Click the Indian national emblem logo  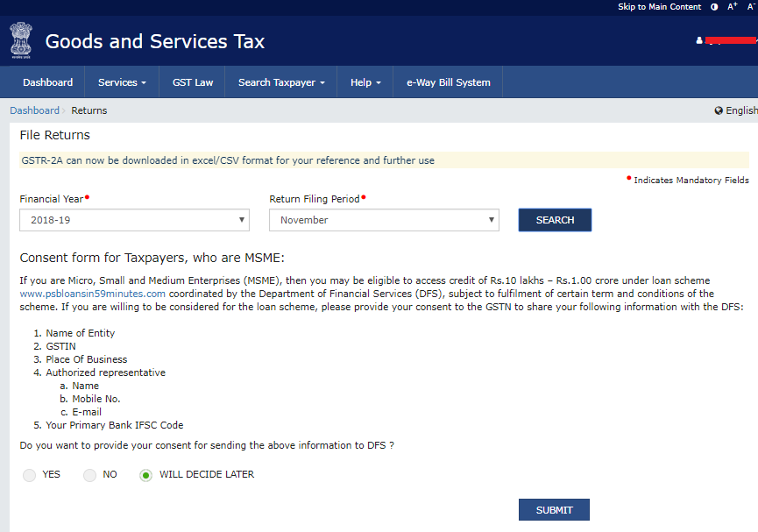point(21,40)
